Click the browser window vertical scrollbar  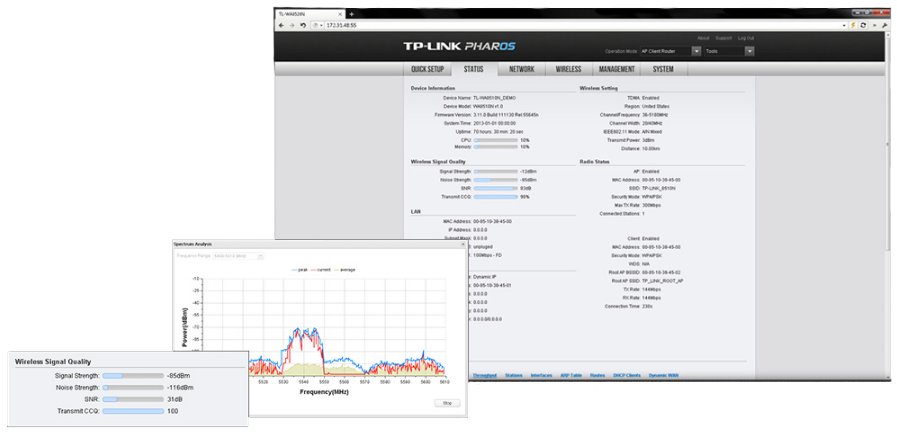[x=888, y=143]
